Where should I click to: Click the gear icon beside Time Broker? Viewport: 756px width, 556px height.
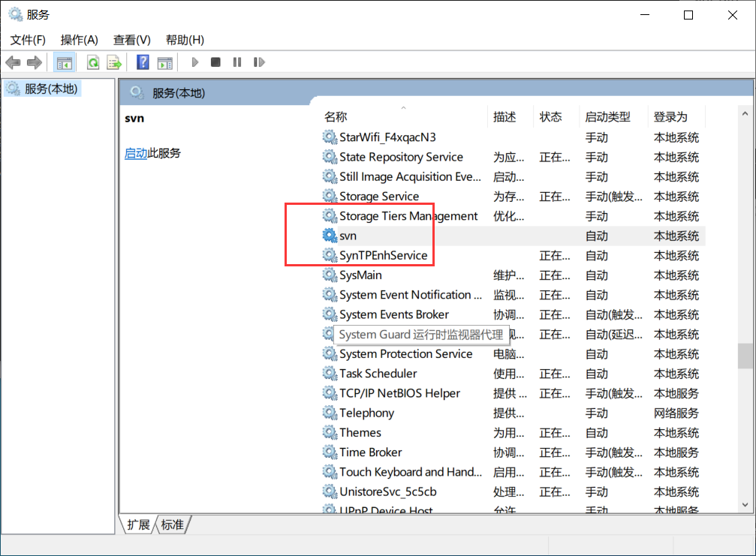(x=330, y=452)
